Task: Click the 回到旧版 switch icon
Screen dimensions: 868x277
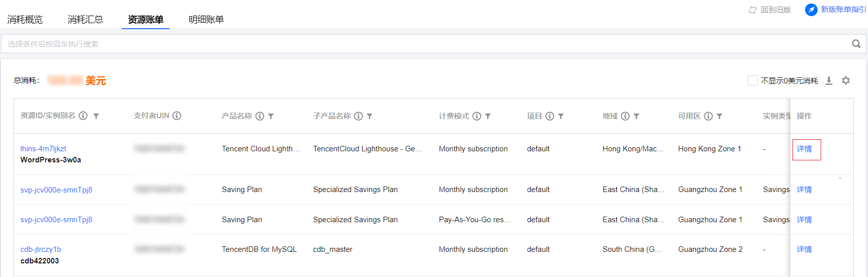Action: click(753, 10)
